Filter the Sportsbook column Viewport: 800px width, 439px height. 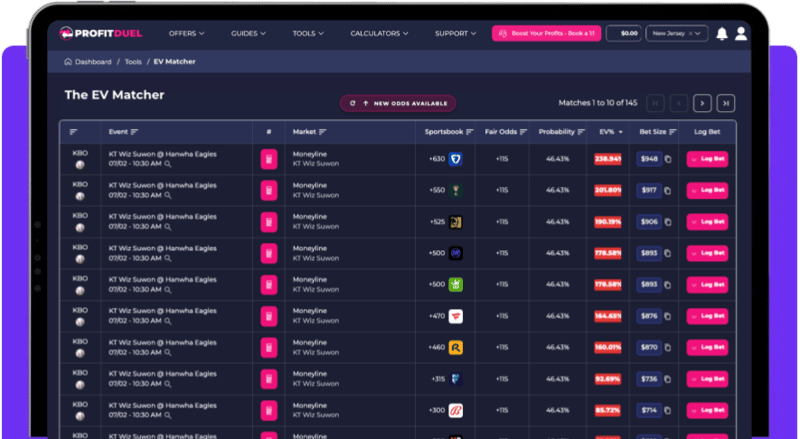[469, 132]
